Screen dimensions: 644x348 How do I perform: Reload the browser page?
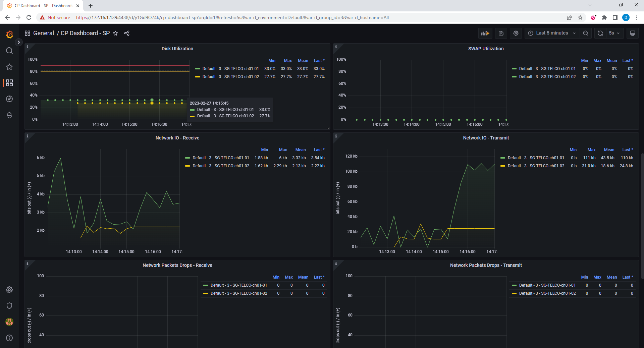29,17
